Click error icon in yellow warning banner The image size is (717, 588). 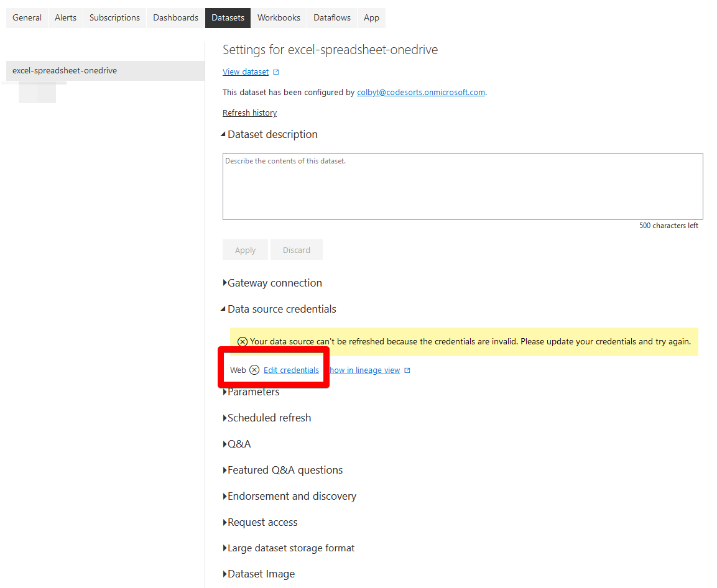(x=243, y=342)
